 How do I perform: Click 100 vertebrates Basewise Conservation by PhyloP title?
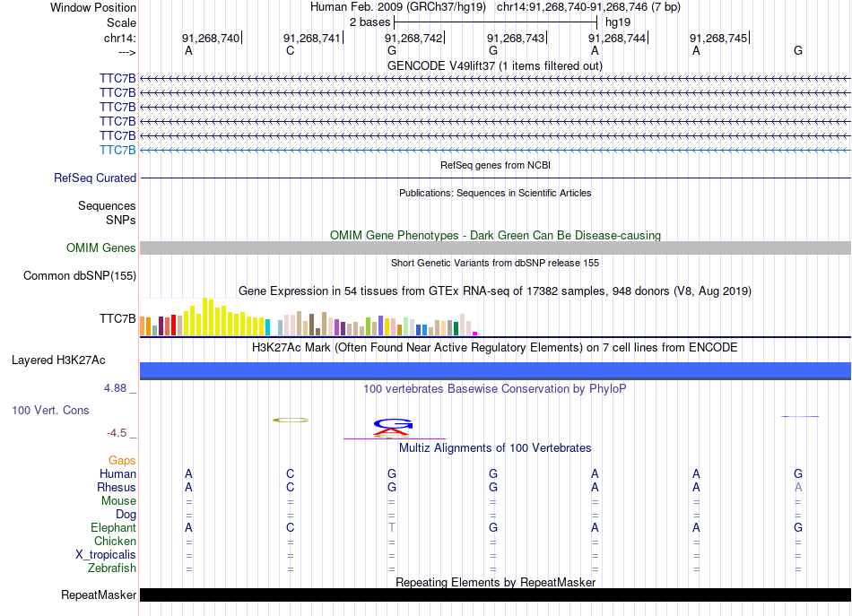495,388
